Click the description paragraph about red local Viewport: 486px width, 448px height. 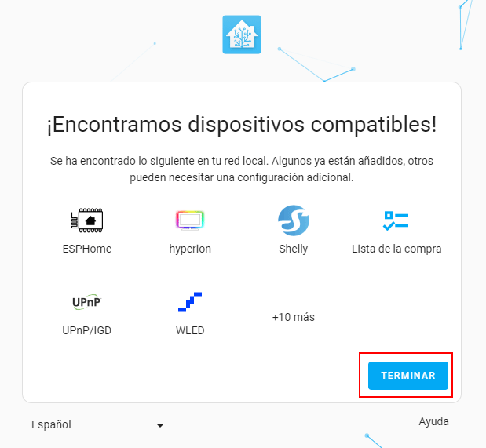tap(242, 169)
